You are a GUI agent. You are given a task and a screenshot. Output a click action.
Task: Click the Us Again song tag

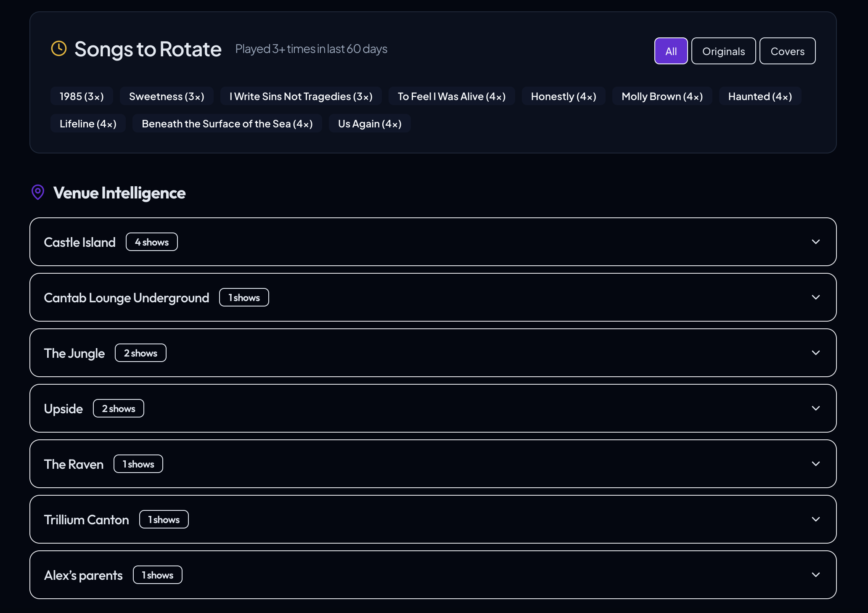tap(370, 123)
